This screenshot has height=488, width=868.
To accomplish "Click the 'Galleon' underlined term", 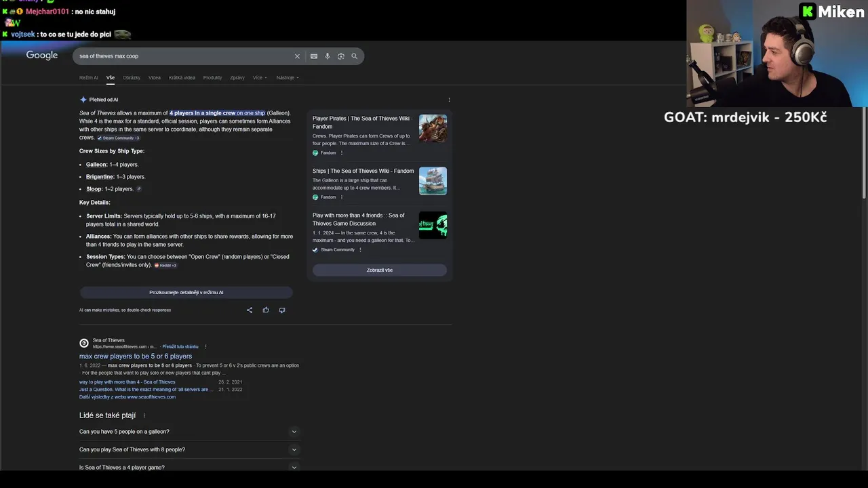I will (x=96, y=165).
